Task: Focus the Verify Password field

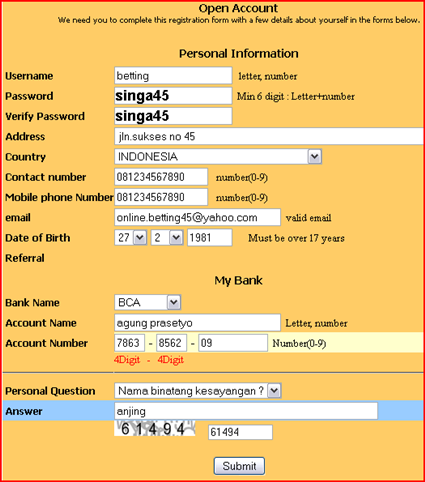Action: (x=173, y=116)
